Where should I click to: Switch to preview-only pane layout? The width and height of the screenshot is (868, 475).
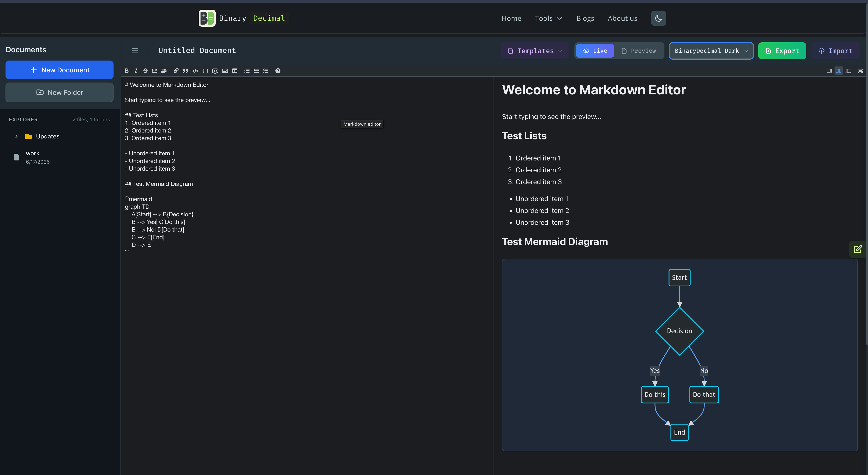(848, 71)
